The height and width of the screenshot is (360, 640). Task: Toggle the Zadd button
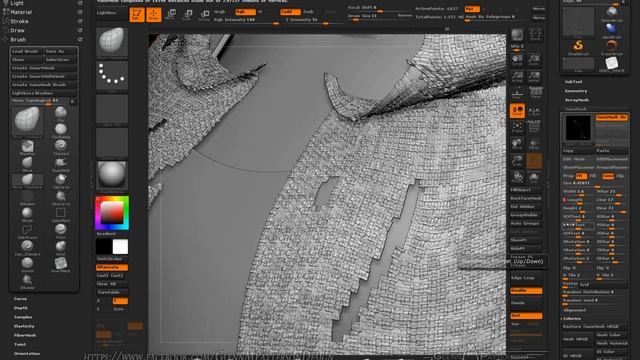[290, 12]
